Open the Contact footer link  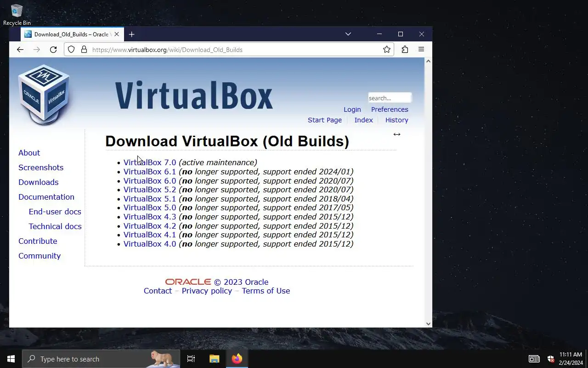(x=158, y=291)
